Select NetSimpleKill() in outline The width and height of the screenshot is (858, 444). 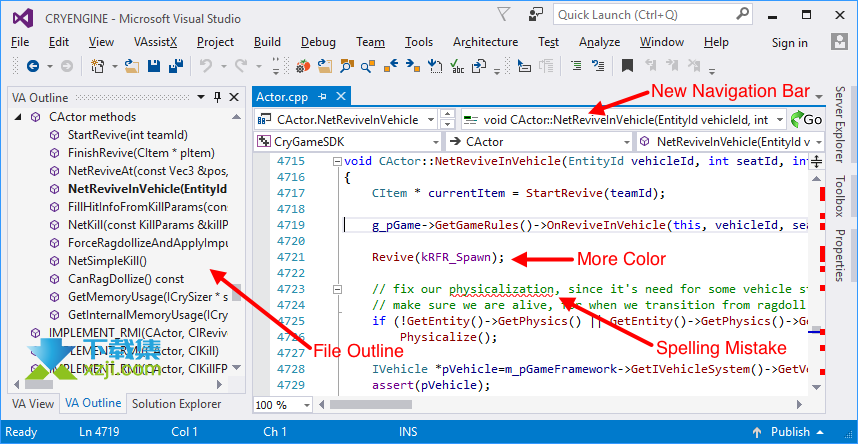[x=107, y=261]
